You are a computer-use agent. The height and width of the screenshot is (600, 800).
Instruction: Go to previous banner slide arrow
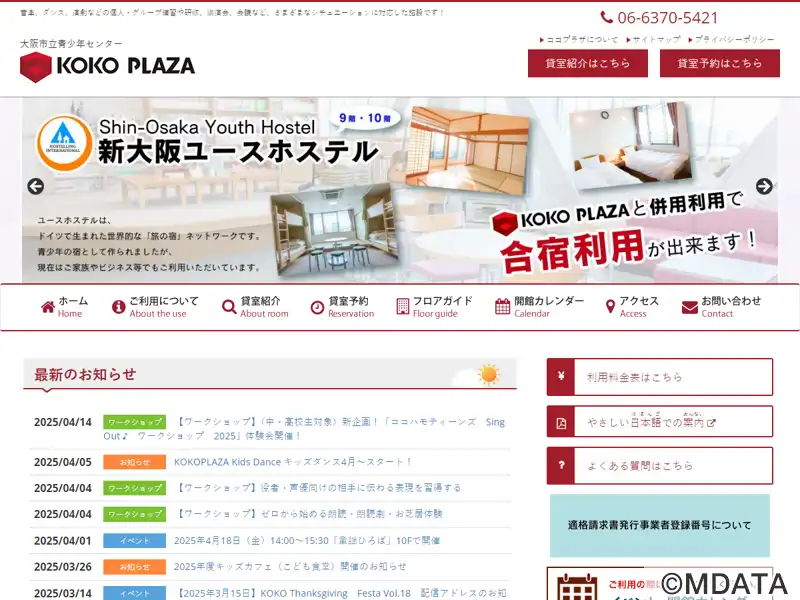tap(35, 186)
